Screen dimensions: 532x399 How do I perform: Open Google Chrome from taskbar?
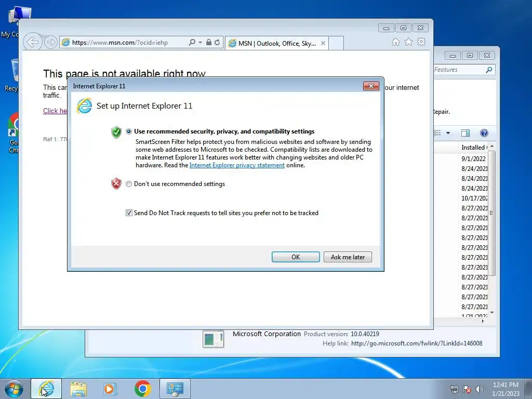click(142, 389)
